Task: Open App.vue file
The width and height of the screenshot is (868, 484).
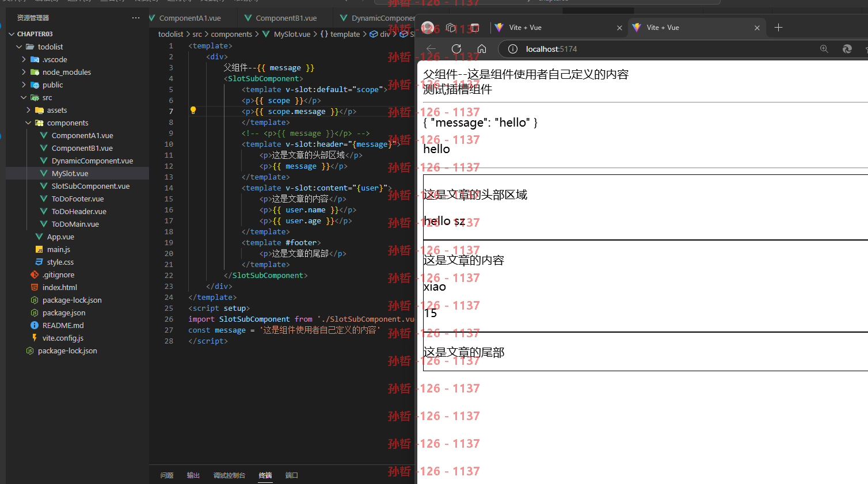Action: click(x=60, y=237)
